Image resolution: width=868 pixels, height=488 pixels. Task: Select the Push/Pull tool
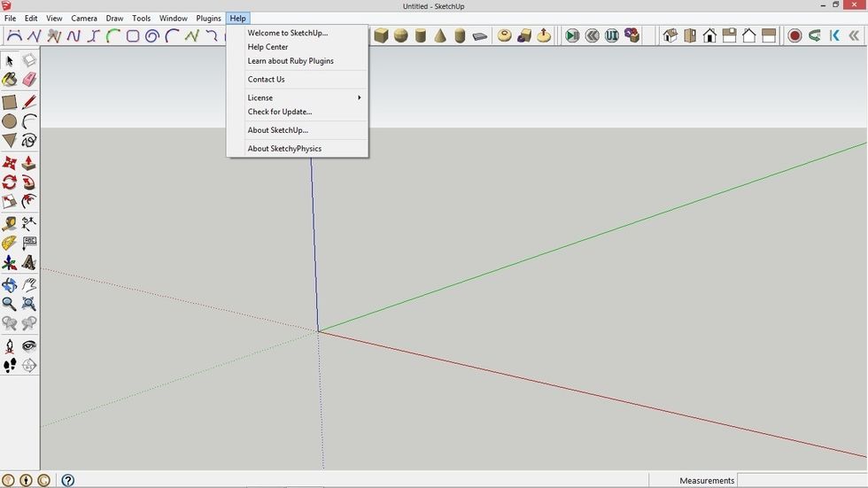(x=29, y=163)
